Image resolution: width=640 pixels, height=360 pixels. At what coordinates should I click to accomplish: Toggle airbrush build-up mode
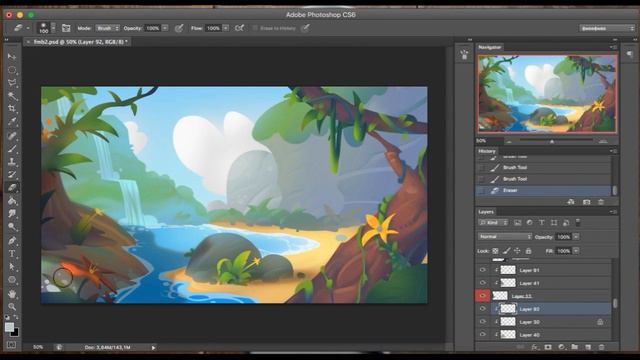click(239, 28)
